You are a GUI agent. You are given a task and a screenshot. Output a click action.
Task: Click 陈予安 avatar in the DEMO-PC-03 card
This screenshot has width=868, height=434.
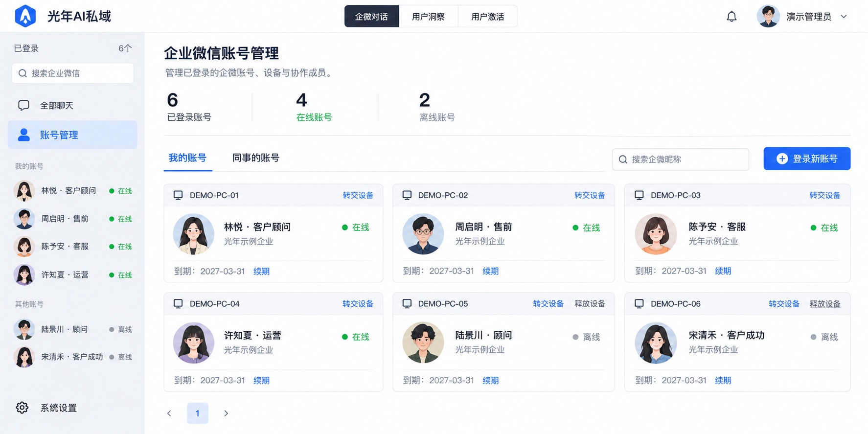[656, 234]
